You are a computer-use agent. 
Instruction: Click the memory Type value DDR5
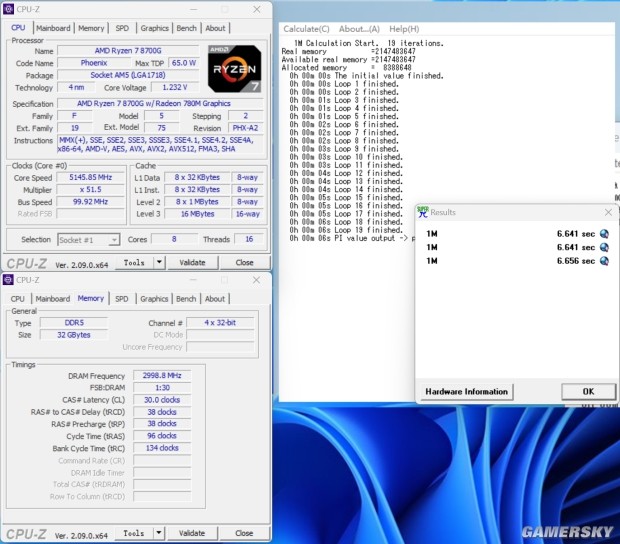coord(74,323)
